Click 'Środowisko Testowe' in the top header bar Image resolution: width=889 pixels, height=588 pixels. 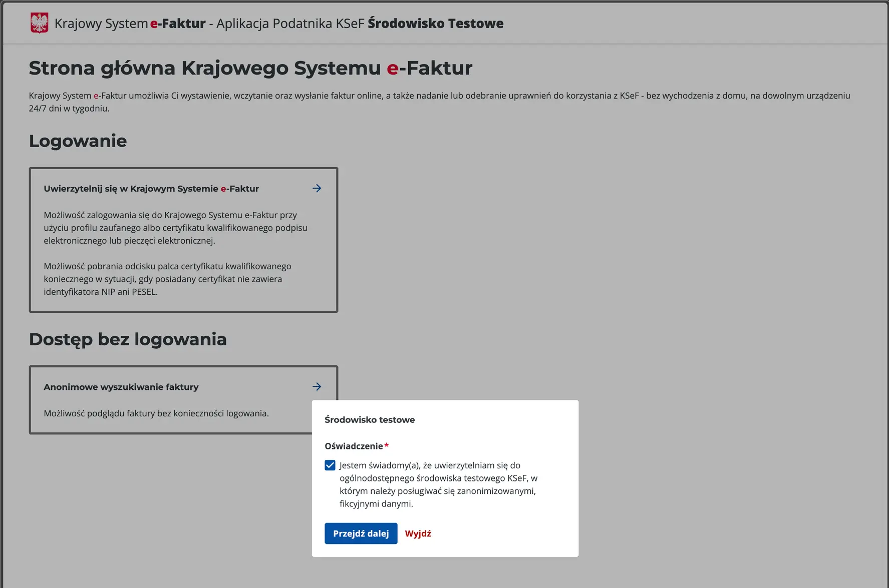[x=435, y=23]
